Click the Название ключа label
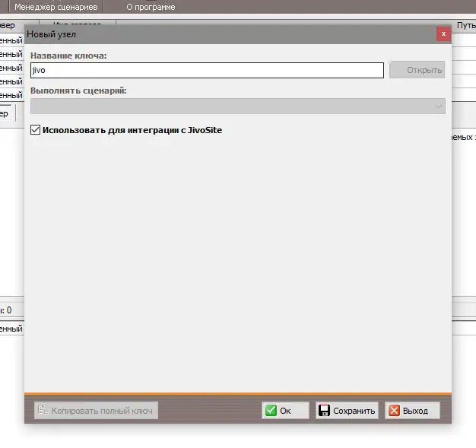The height and width of the screenshot is (448, 476). pos(68,56)
